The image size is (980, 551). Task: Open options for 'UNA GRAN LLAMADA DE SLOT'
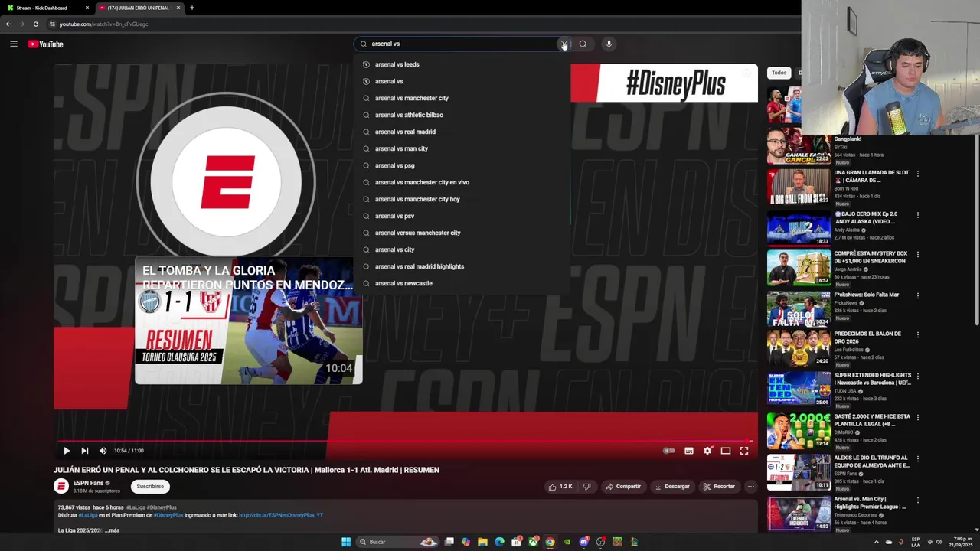[917, 174]
